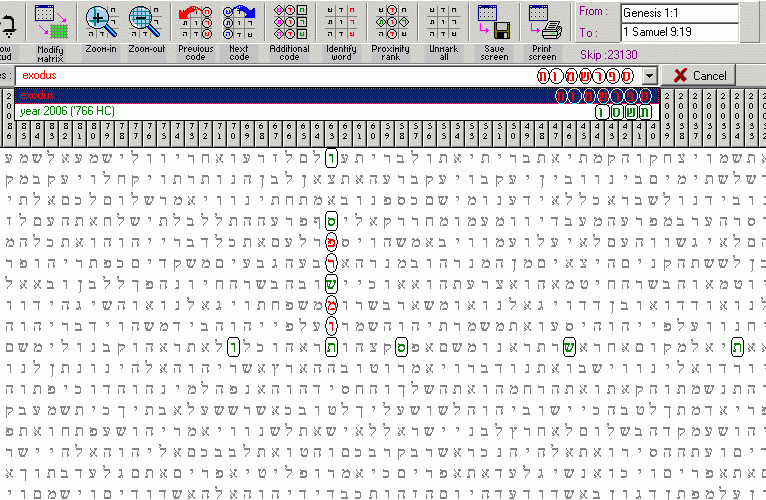Click the Skip :23130 value
Image resolution: width=766 pixels, height=500 pixels.
(x=609, y=55)
